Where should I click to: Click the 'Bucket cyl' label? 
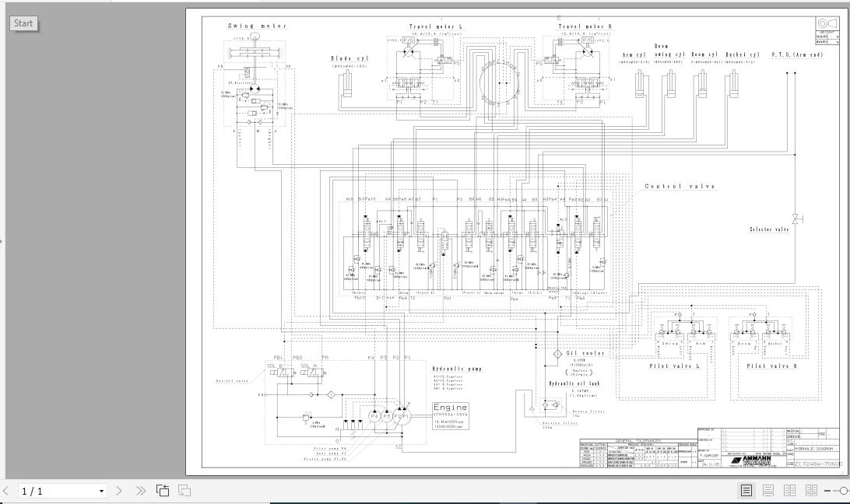[x=743, y=54]
